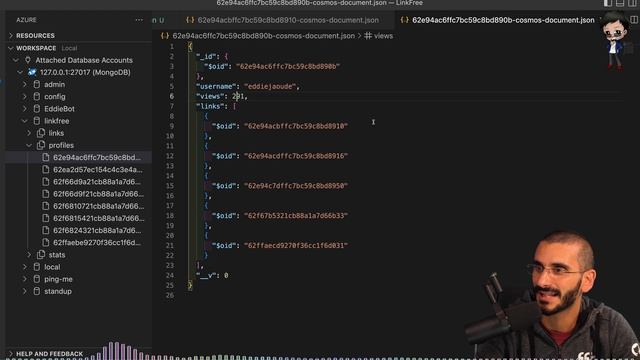Click the $oid value "62e94acdffc7bc59c8bd8916"
640x360 pixels.
(x=296, y=156)
